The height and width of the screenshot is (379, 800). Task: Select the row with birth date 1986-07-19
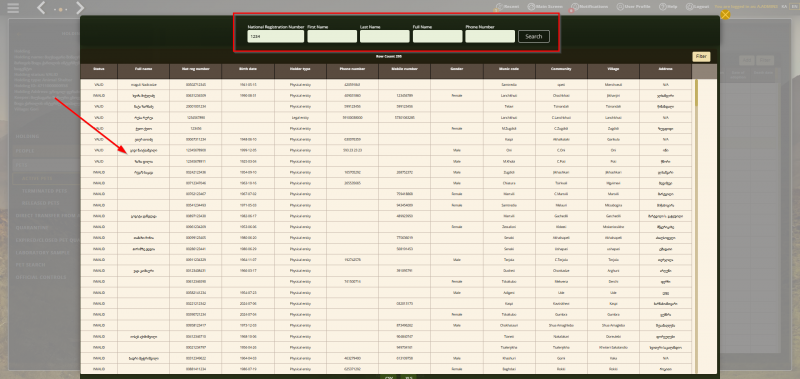(x=386, y=368)
